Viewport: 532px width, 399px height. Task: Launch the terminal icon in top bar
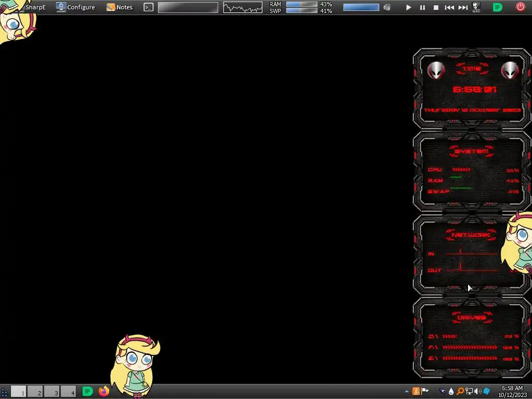click(148, 7)
